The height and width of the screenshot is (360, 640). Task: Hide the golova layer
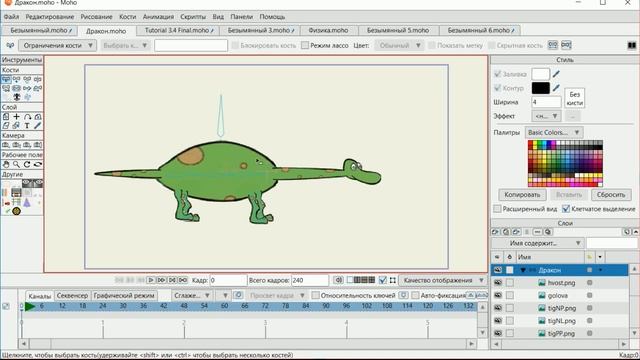tap(498, 295)
